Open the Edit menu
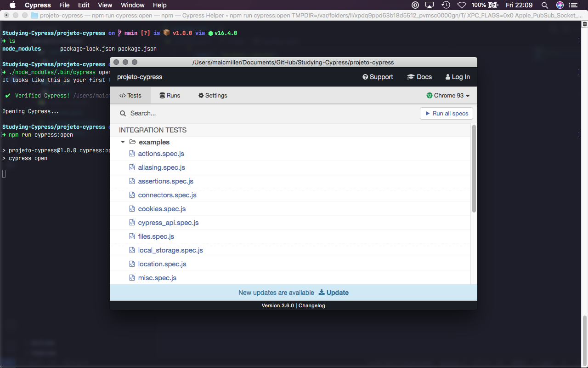 tap(84, 5)
